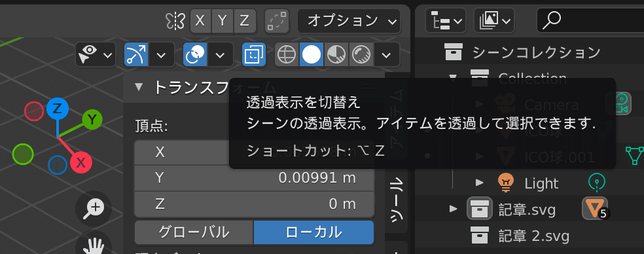The width and height of the screenshot is (644, 254).
Task: Toggle show overlays button
Action: [x=195, y=55]
